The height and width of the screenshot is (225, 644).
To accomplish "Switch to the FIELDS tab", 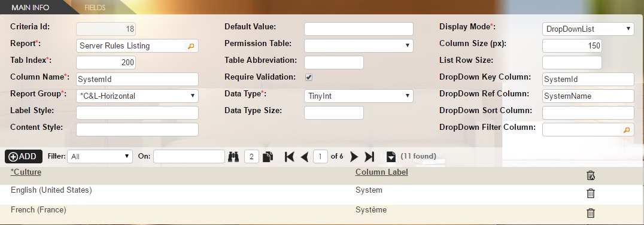I will (95, 7).
